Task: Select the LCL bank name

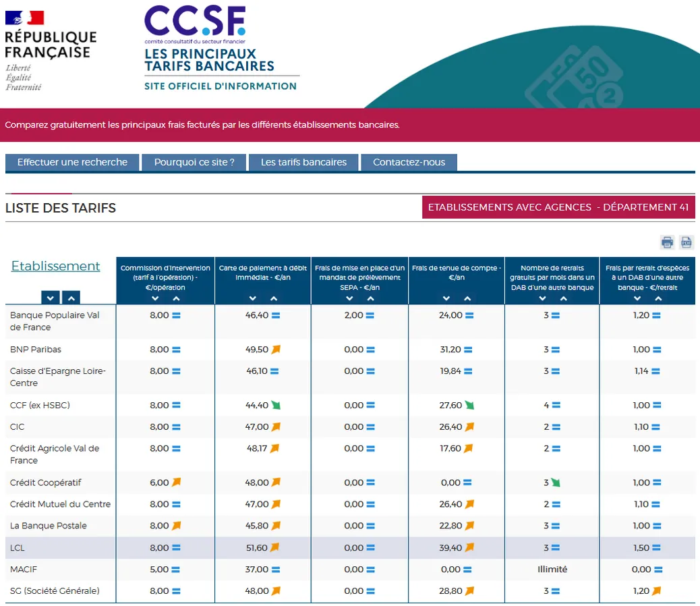Action: coord(17,547)
